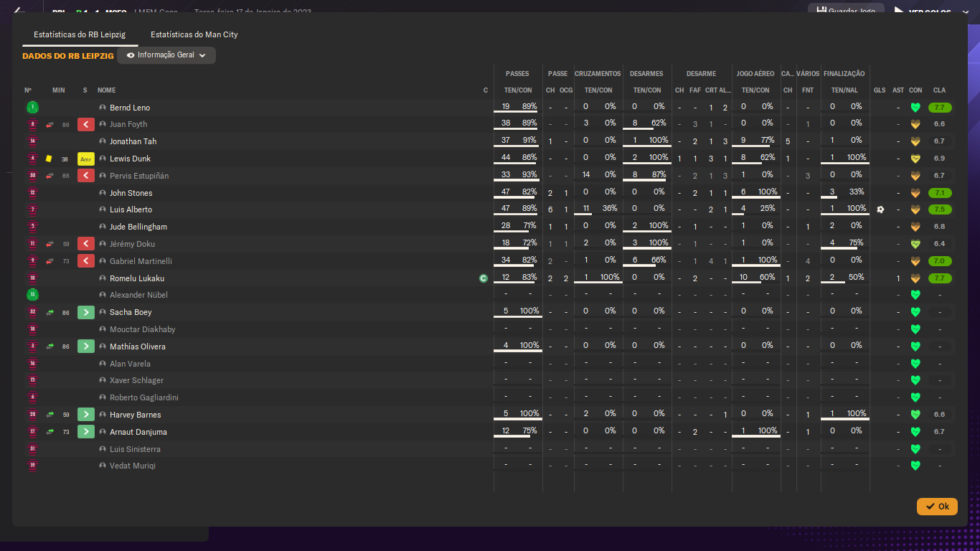
Task: Click Bernd Leno's 7.7 rating badge
Action: click(940, 108)
